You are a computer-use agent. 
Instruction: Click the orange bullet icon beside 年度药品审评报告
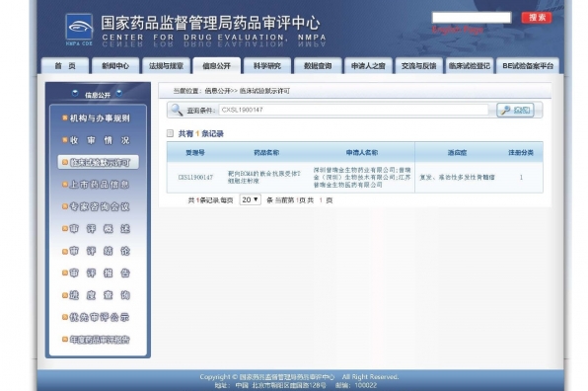[x=65, y=340]
